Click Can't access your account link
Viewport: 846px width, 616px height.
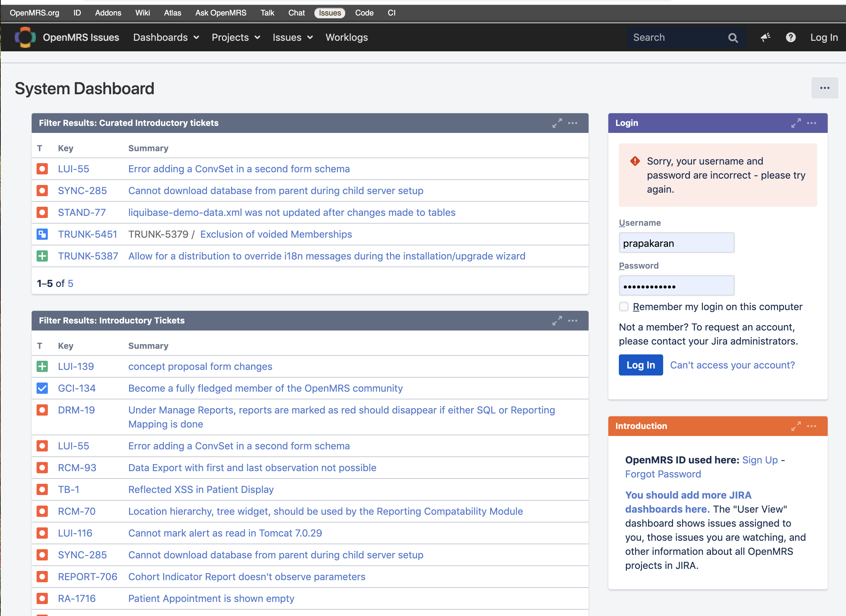point(732,365)
